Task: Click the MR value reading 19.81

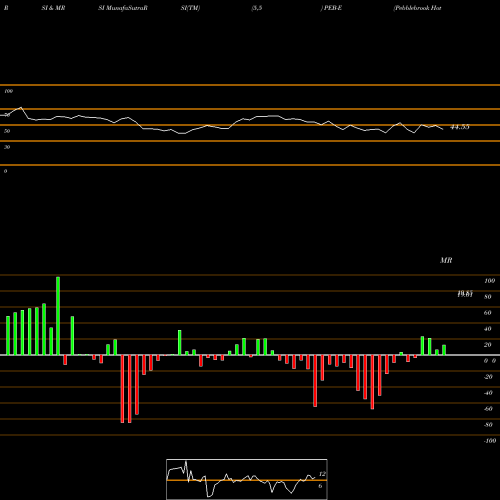Action: [x=465, y=294]
